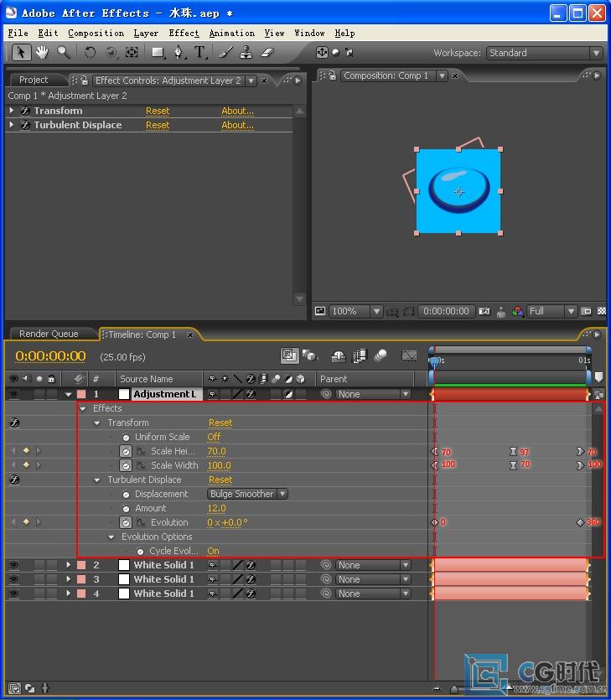Open the Composition menu
The image size is (611, 700).
(96, 33)
